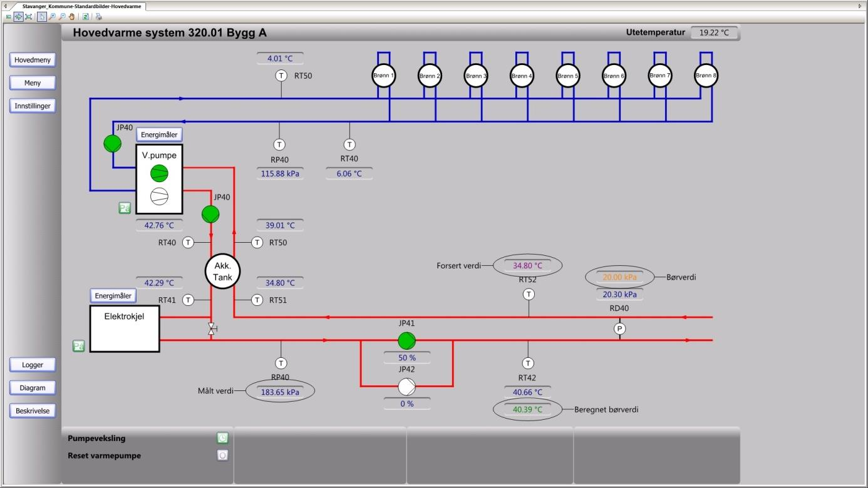Viewport: 868px width, 488px height.
Task: Toggle the Pumpeveksling clock button
Action: (222, 438)
